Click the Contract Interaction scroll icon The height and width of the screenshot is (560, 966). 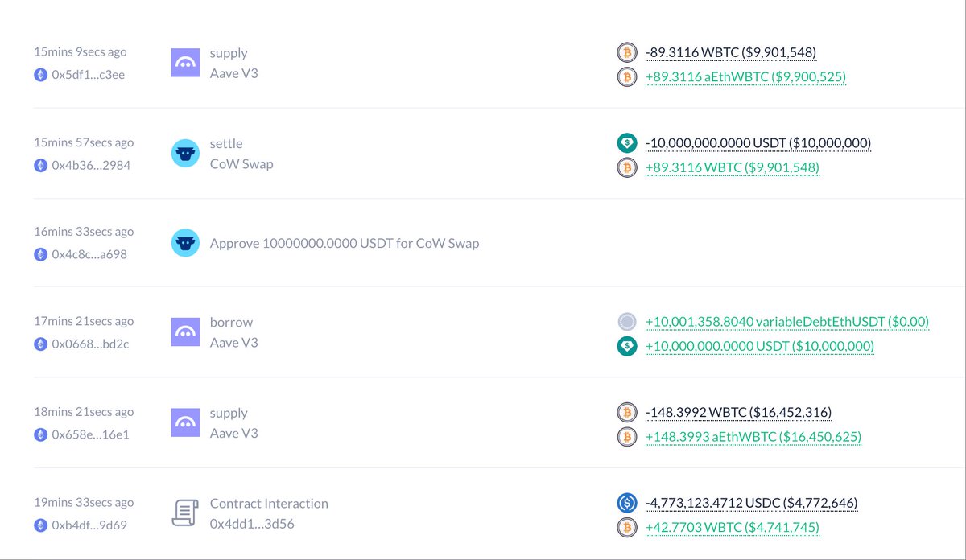coord(185,513)
